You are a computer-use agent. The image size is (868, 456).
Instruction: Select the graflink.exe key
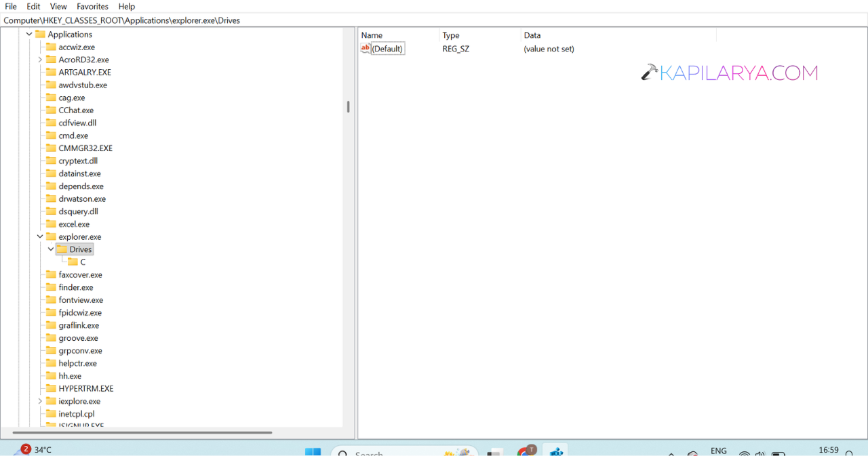[x=79, y=325]
